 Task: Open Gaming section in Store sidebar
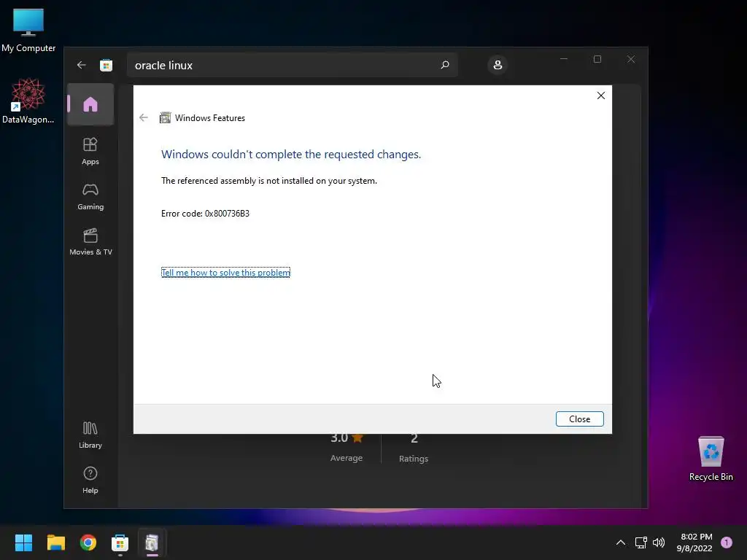point(90,197)
